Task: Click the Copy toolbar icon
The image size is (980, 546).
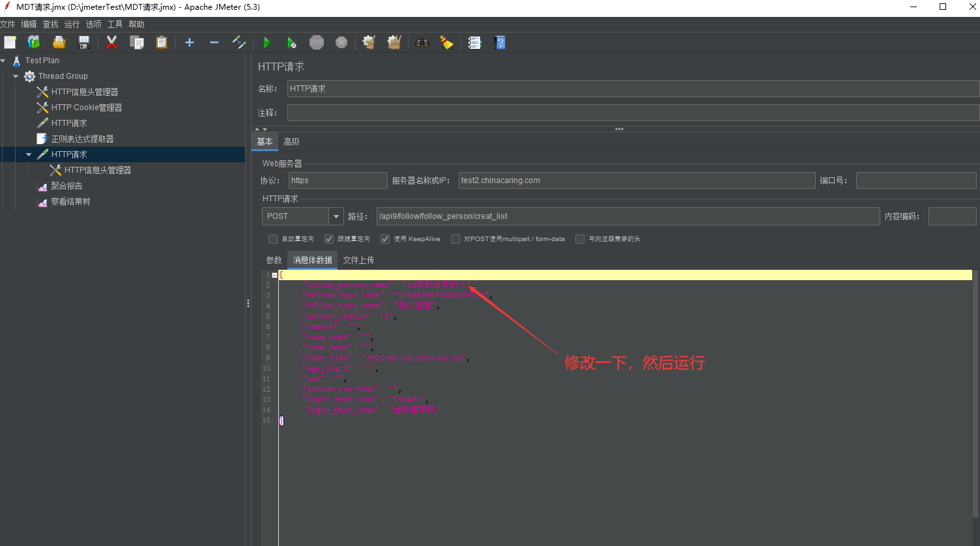Action: click(137, 42)
